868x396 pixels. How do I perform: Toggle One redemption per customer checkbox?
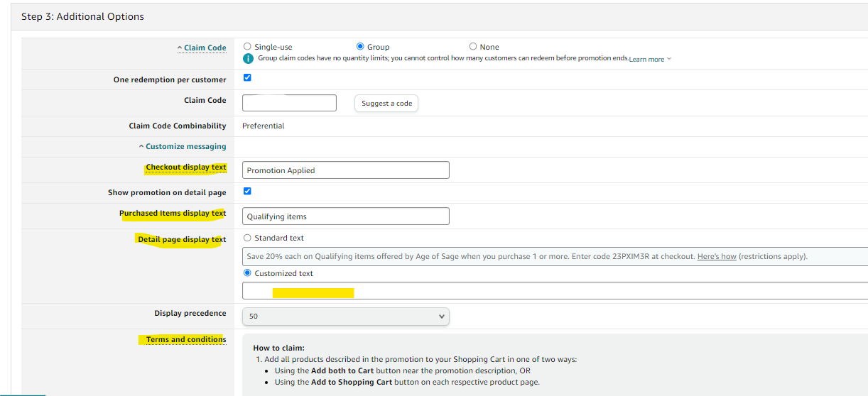click(247, 77)
